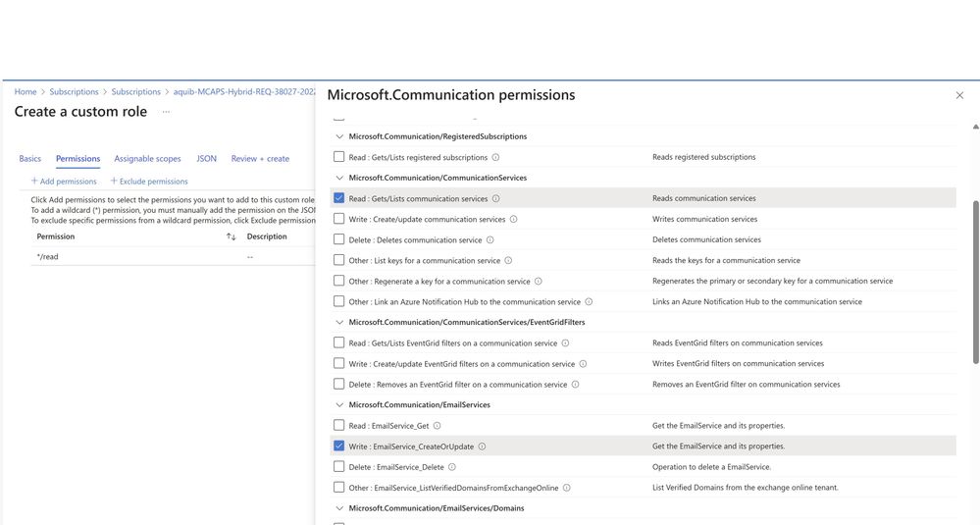Click info icon beside Removes an EventGrid filter
The image size is (980, 525).
coord(576,385)
